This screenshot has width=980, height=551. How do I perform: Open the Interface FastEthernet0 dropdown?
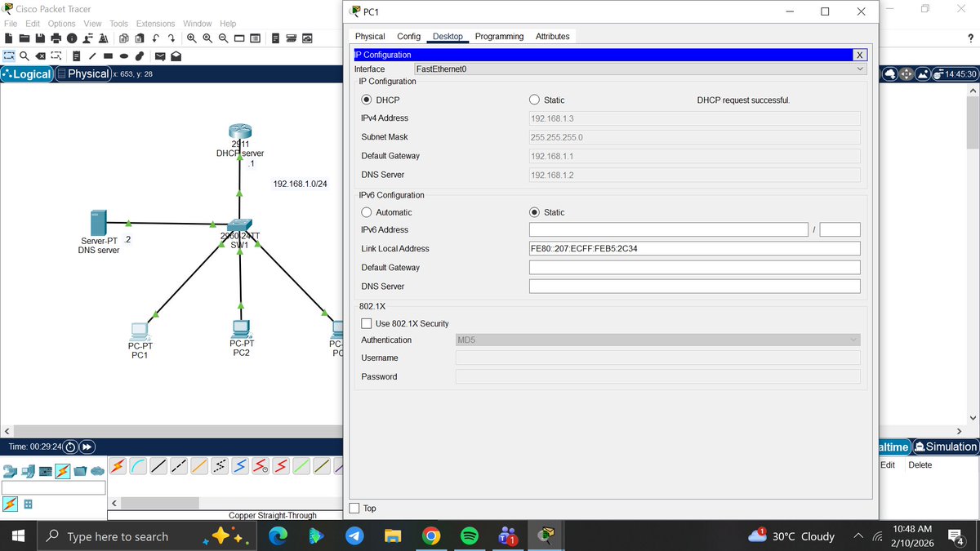coord(639,69)
